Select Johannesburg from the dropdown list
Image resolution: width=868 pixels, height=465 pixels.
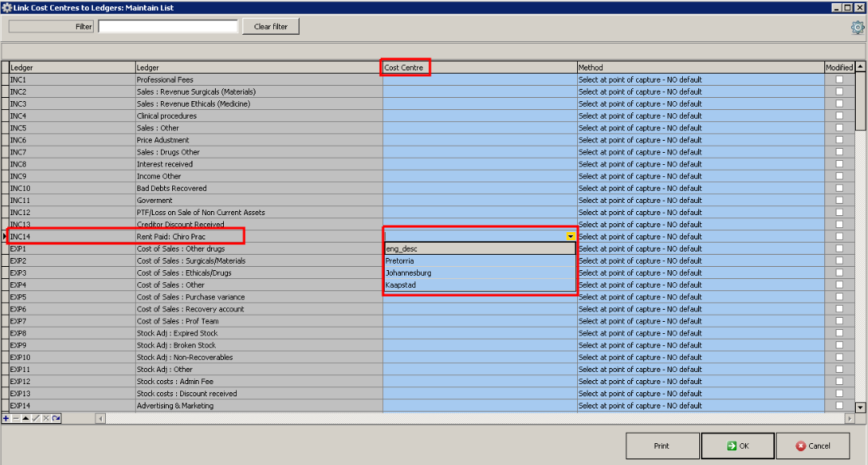(480, 273)
